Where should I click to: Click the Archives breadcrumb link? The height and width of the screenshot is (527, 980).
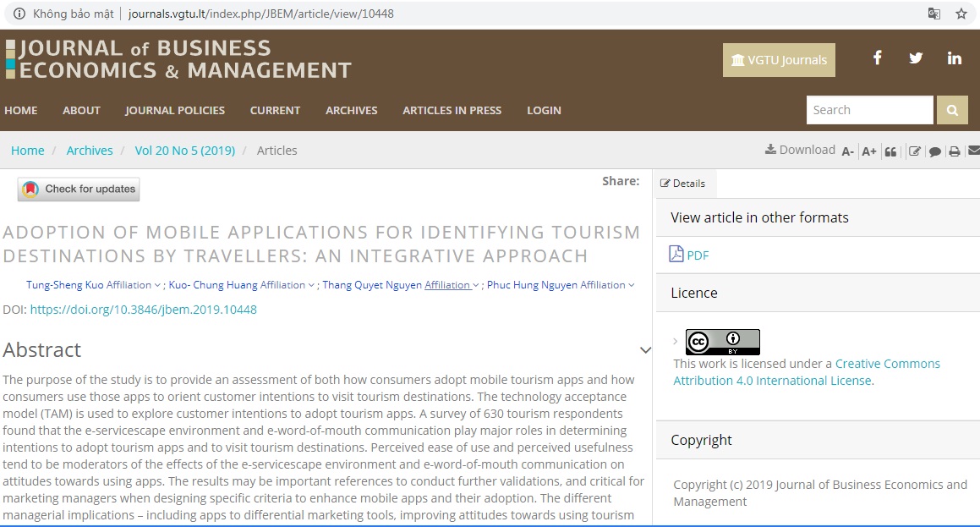[x=90, y=151]
